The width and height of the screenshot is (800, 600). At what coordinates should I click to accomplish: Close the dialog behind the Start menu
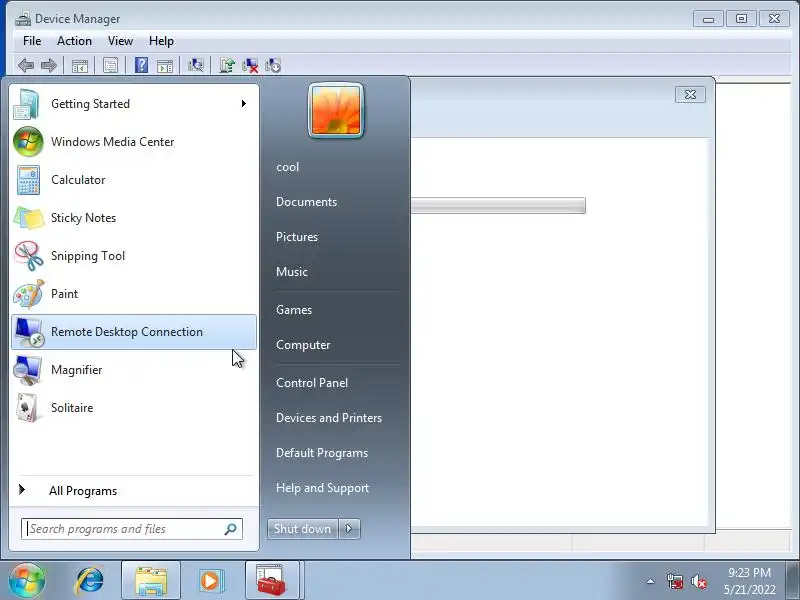click(x=690, y=94)
